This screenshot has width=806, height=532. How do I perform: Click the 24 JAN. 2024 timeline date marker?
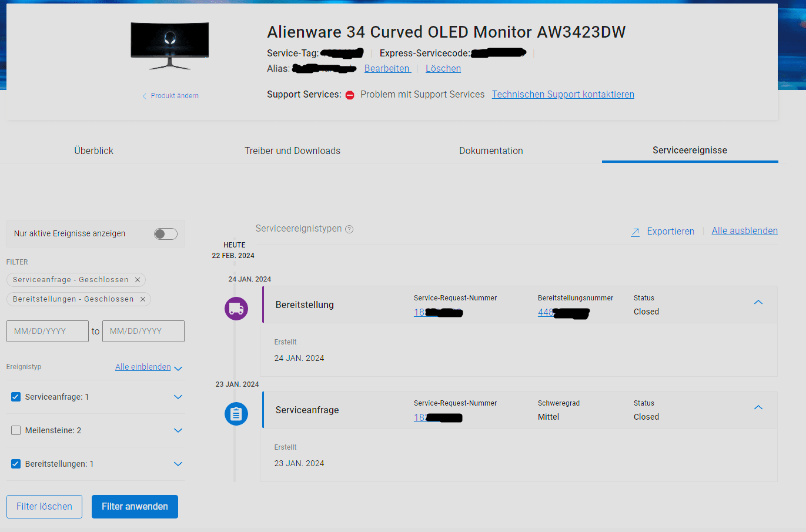point(250,279)
